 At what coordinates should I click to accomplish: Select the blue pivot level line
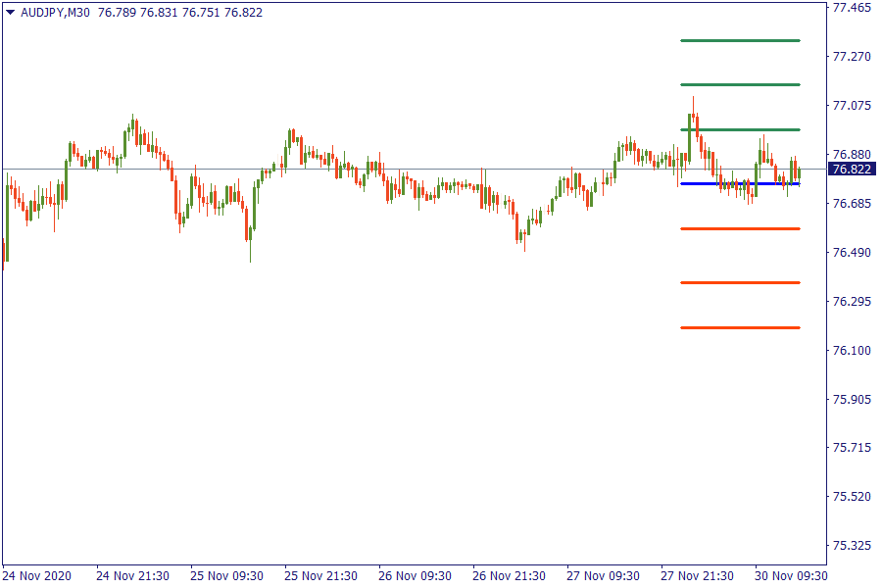point(740,183)
